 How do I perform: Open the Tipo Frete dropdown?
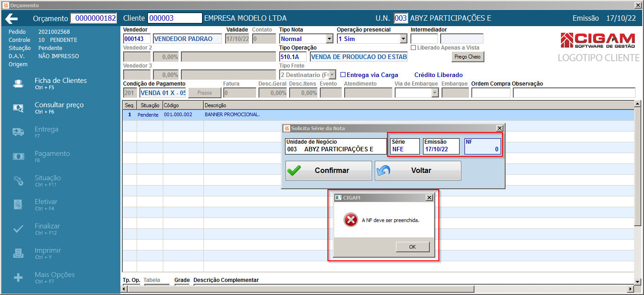(332, 75)
